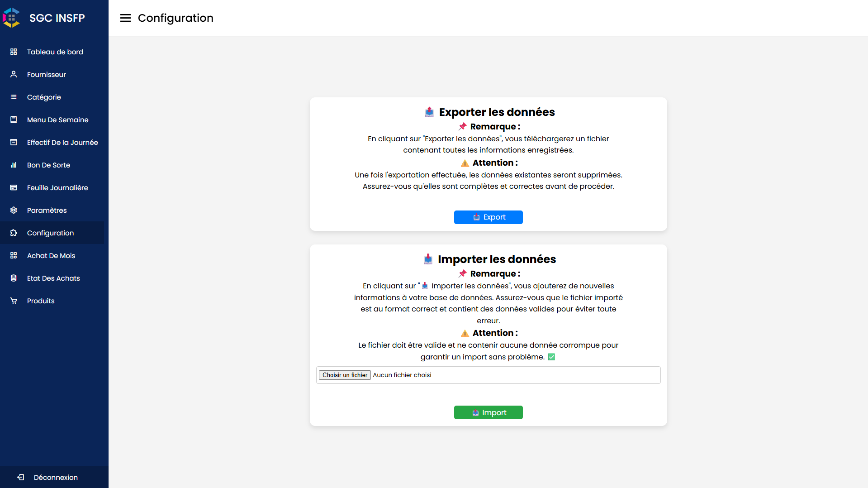Image resolution: width=868 pixels, height=488 pixels.
Task: Click the Tableau de bord grid icon
Action: (x=14, y=52)
